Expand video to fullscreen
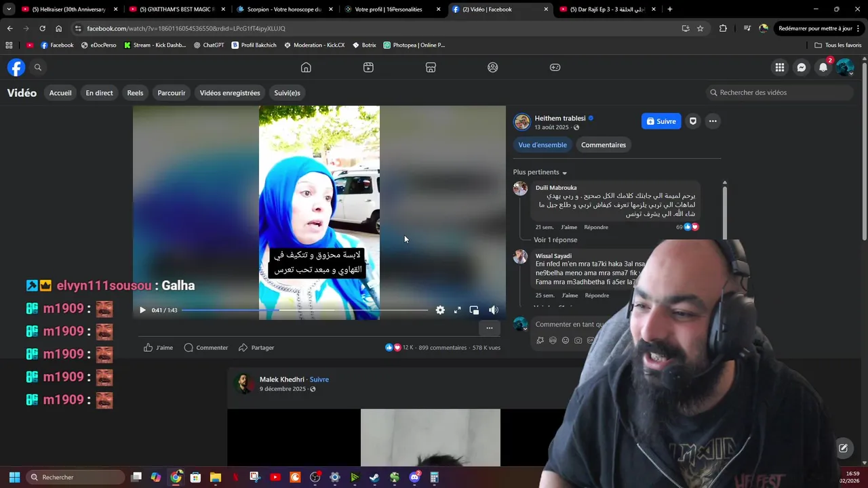Image resolution: width=868 pixels, height=488 pixels. (x=457, y=310)
